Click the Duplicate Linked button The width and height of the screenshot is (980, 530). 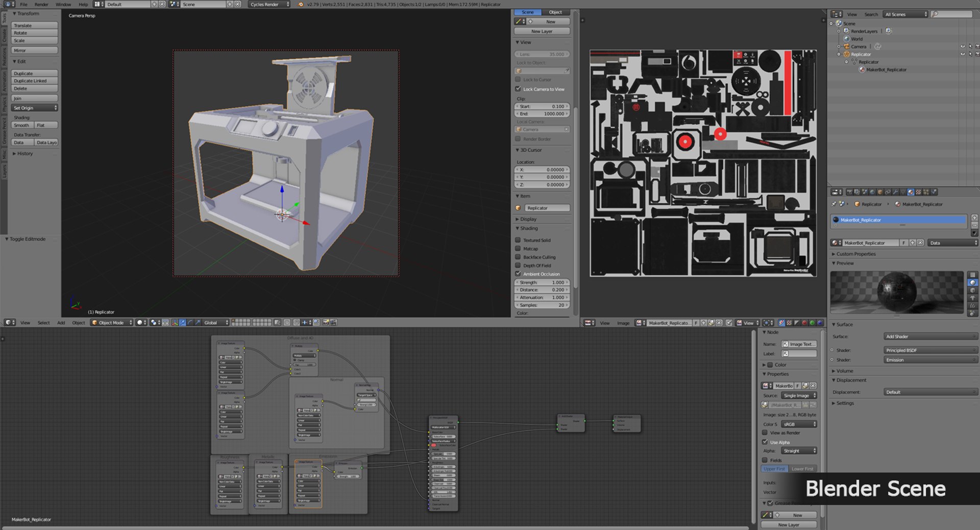(35, 81)
